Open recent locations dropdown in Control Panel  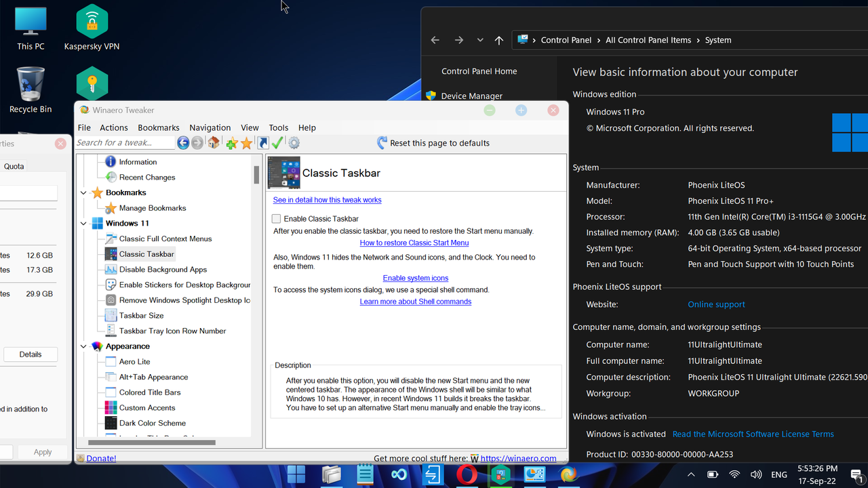click(480, 40)
